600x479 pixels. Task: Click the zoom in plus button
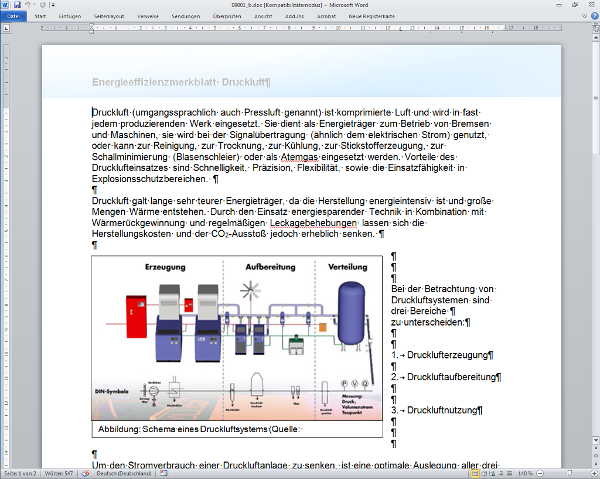[592, 472]
